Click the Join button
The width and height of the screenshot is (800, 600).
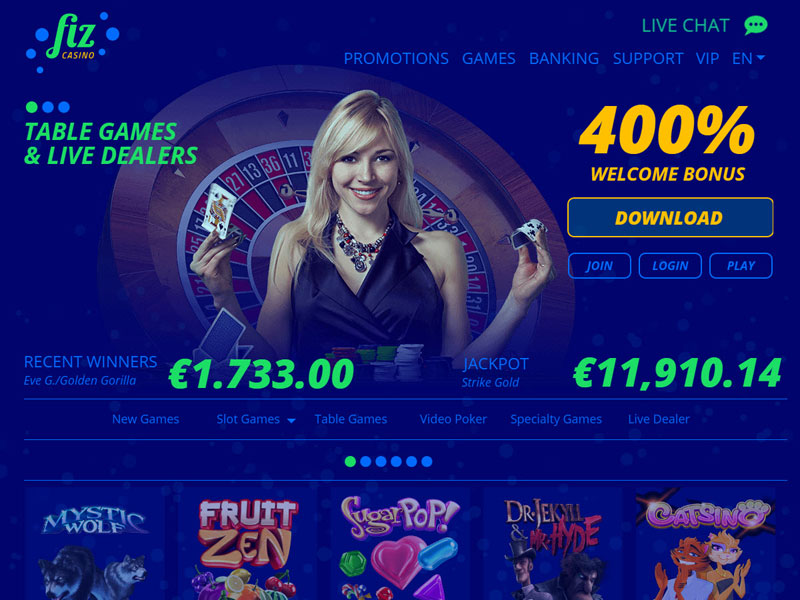(x=599, y=266)
